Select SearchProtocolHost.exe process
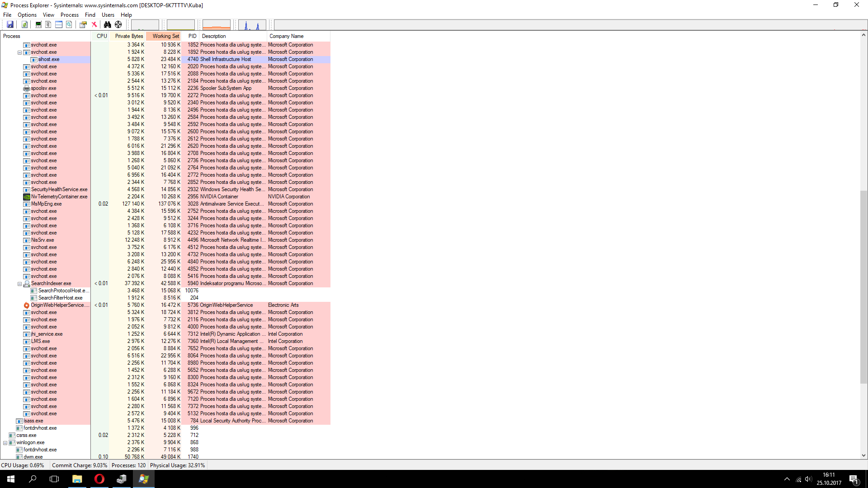 (165, 291)
